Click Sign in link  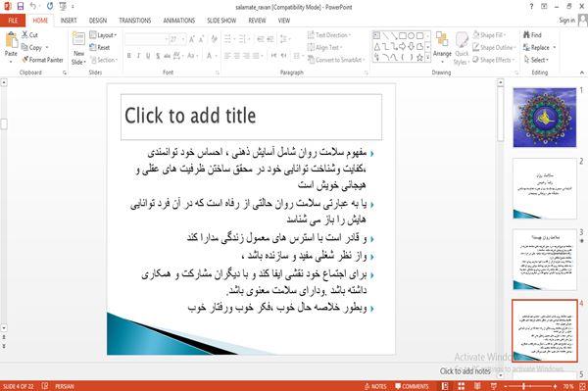pos(566,21)
